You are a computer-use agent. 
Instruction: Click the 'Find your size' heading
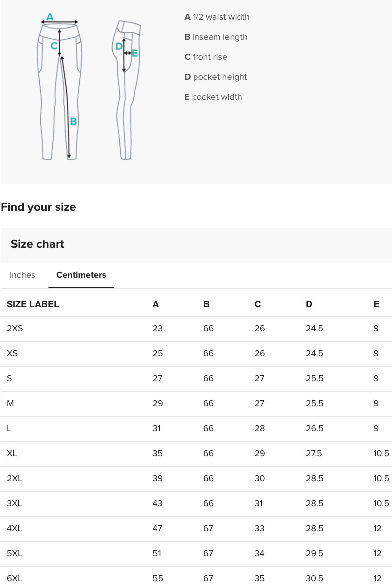(38, 207)
